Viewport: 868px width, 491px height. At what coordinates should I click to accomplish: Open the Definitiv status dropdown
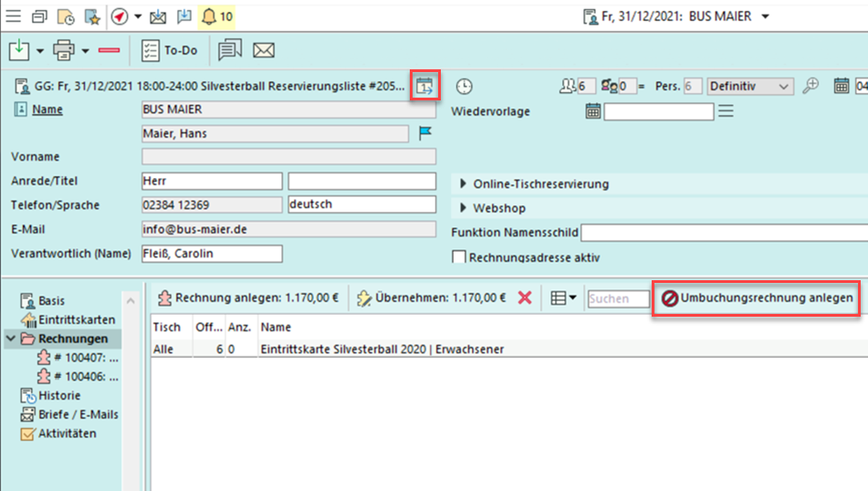(x=749, y=86)
